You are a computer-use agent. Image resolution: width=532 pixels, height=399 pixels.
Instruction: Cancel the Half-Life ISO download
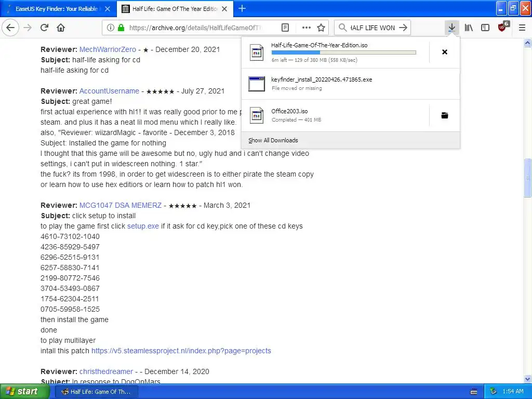click(445, 52)
